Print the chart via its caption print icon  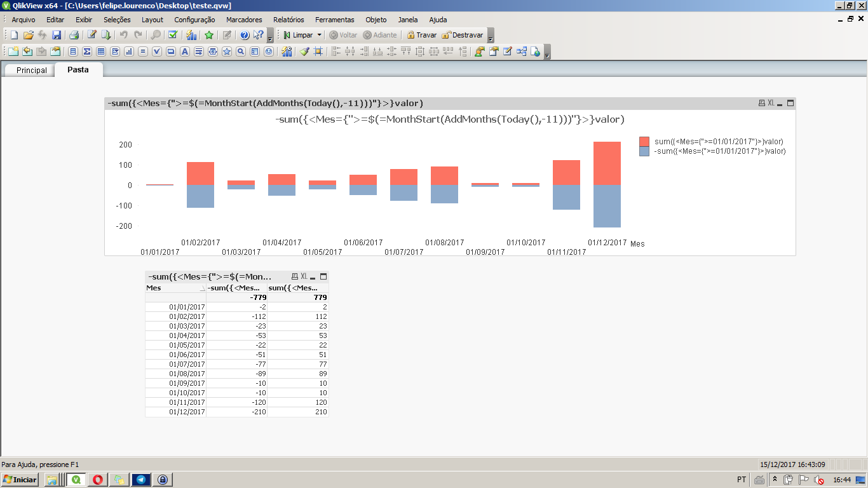[x=762, y=103]
